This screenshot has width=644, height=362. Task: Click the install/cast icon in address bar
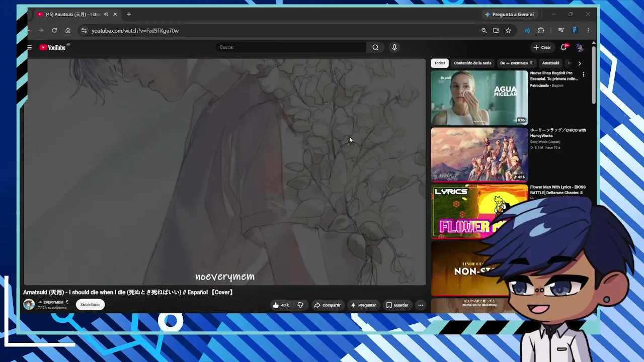click(x=496, y=31)
